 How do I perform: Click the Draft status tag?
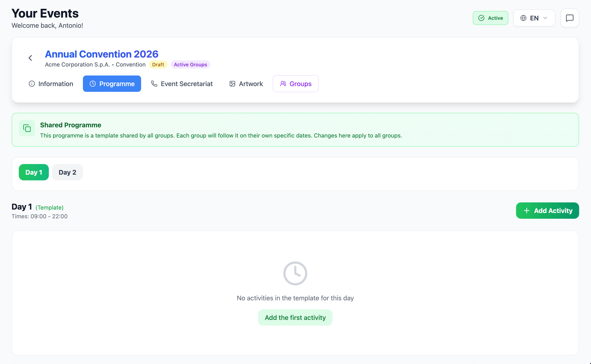pyautogui.click(x=158, y=64)
